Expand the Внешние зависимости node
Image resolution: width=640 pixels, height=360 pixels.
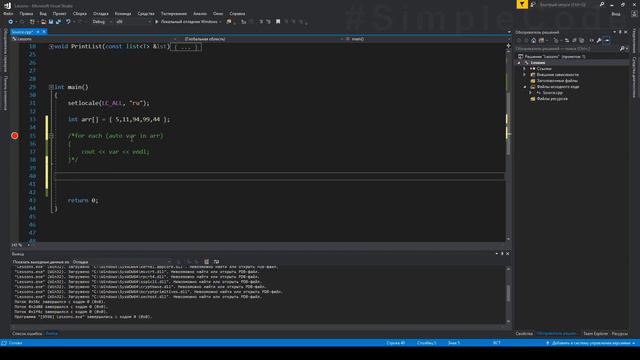point(525,75)
